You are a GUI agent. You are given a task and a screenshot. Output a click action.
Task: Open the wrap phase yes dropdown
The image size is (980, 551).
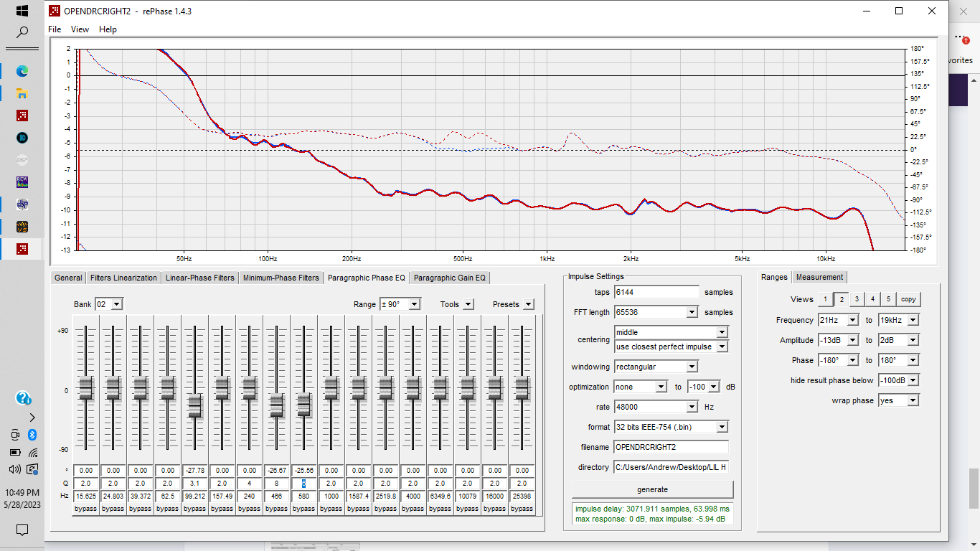(913, 400)
